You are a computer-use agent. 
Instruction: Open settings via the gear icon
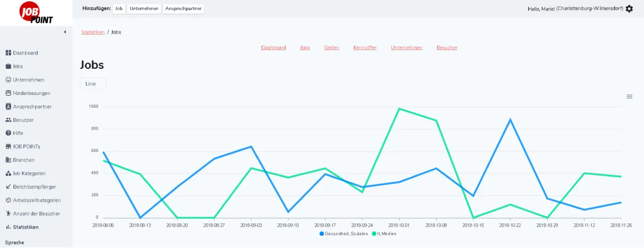630,9
